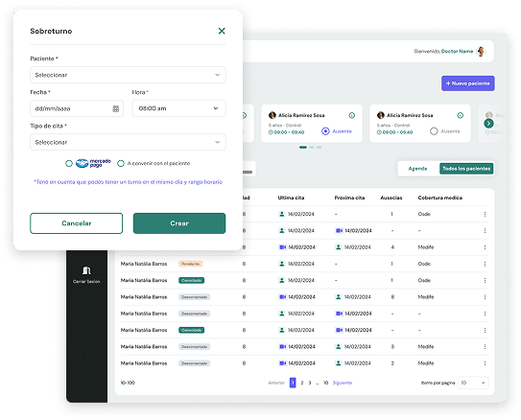Viewport: 521px width, 420px height.
Task: Close the Sobreturno dialog with the X
Action: pyautogui.click(x=222, y=31)
